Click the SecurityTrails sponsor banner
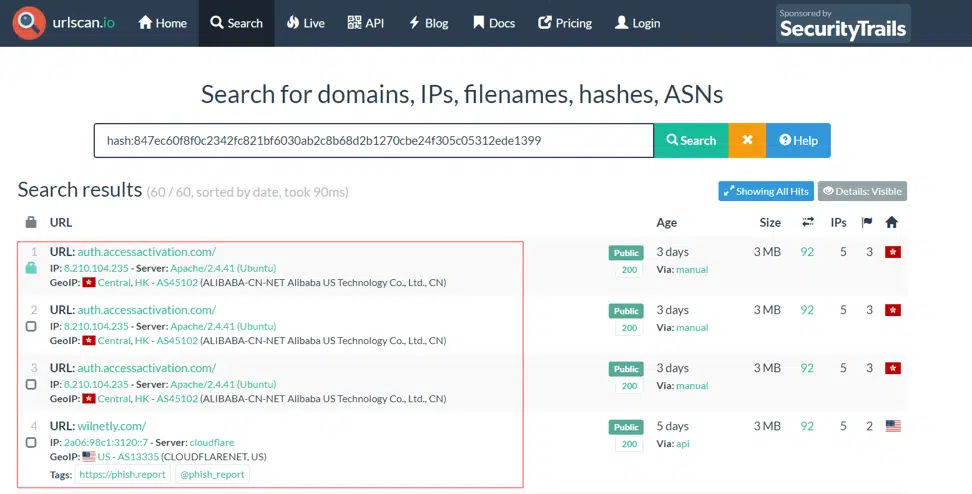This screenshot has width=972, height=494. pyautogui.click(x=843, y=24)
